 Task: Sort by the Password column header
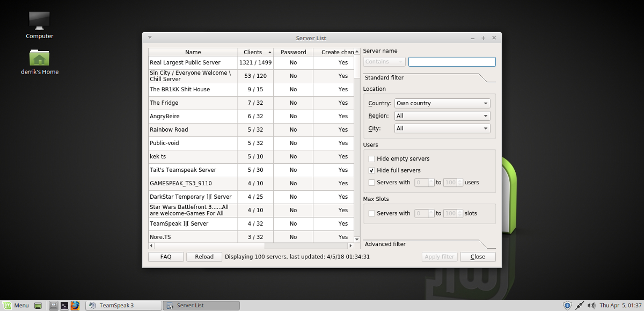click(294, 52)
